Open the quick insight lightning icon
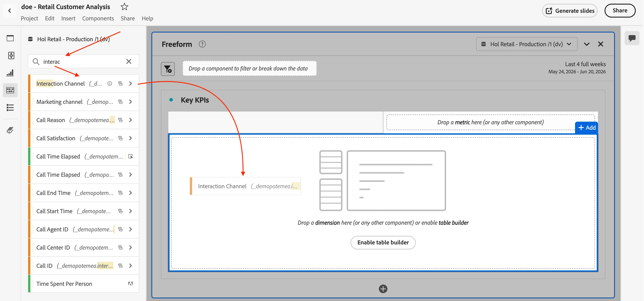 click(11, 55)
